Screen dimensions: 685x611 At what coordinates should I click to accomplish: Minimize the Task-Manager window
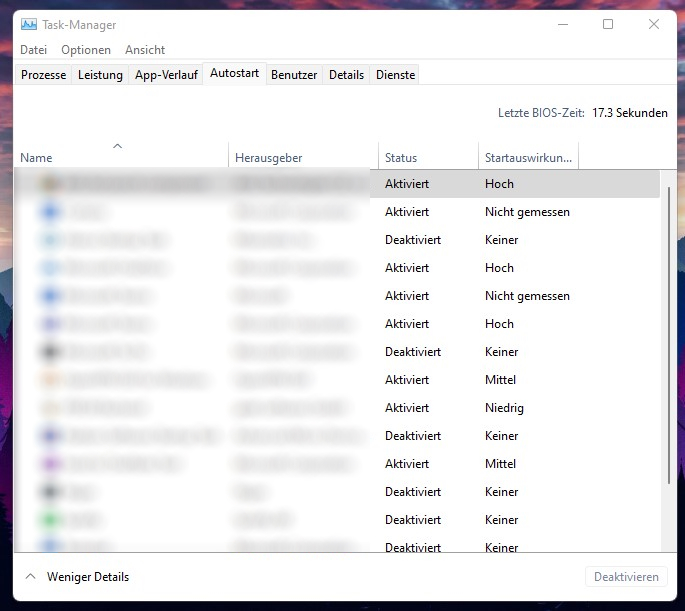[561, 25]
